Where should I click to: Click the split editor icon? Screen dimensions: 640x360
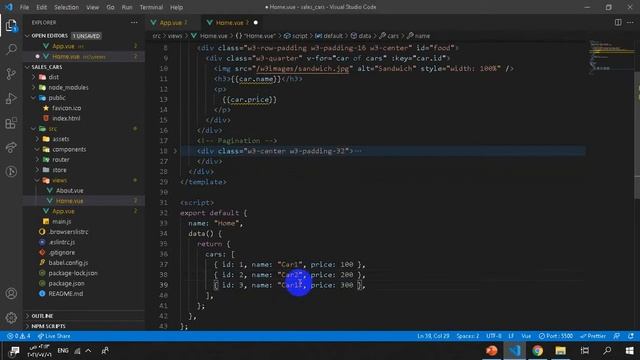pyautogui.click(x=618, y=22)
